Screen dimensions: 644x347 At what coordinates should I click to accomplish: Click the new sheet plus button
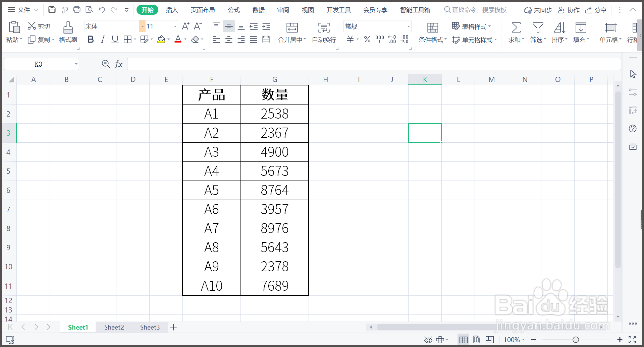pyautogui.click(x=173, y=327)
